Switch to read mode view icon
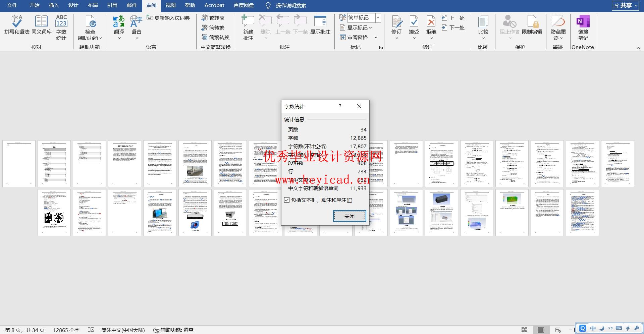The width and height of the screenshot is (644, 334). pyautogui.click(x=525, y=330)
